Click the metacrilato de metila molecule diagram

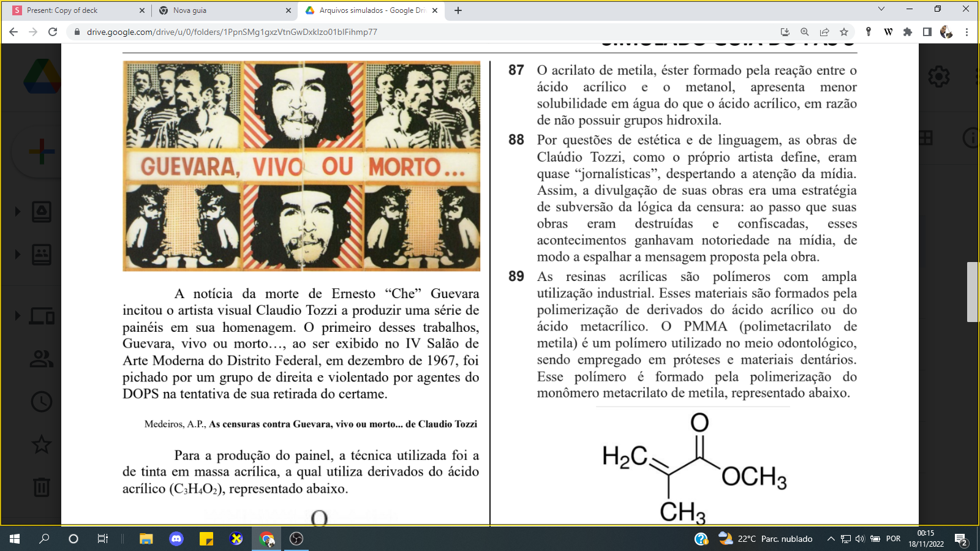pyautogui.click(x=694, y=468)
